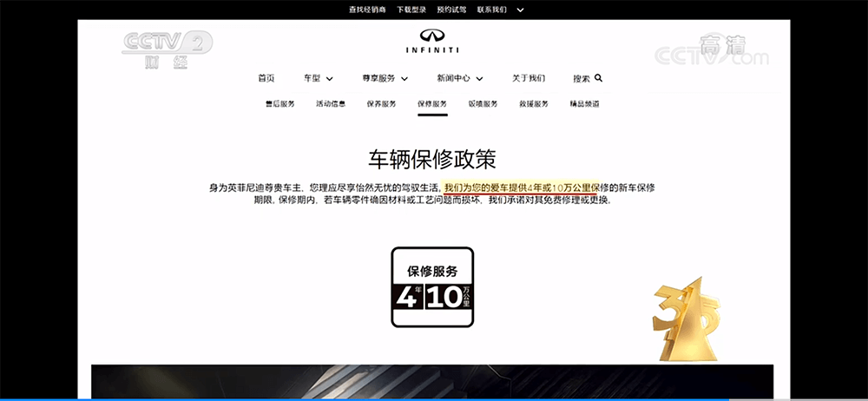This screenshot has height=401, width=868.
Task: Click the dark banner image at bottom
Action: click(432, 381)
